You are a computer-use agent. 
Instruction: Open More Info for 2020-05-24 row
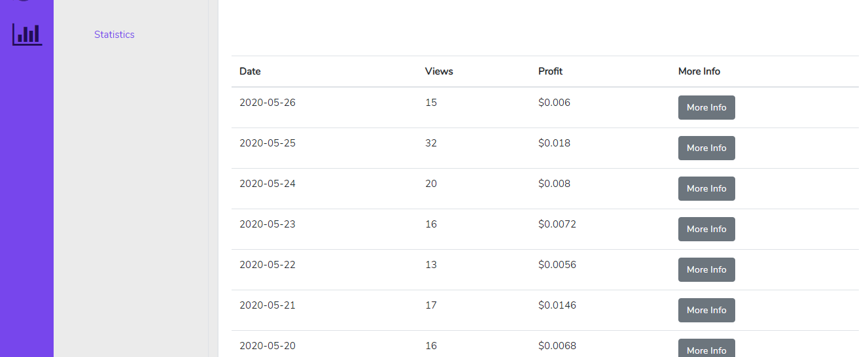706,188
